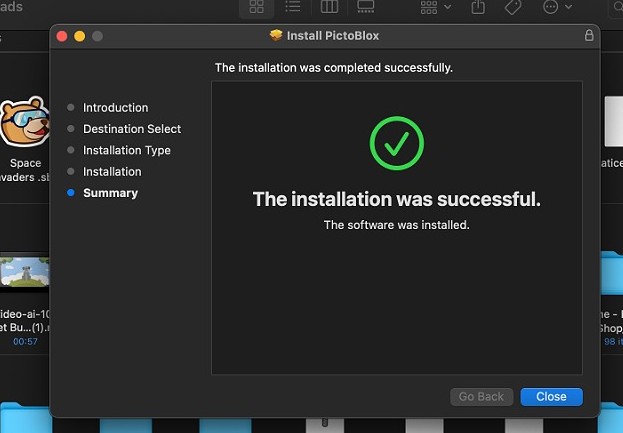This screenshot has height=433, width=623.
Task: Select the video thumbnail file in Finder
Action: [x=25, y=273]
